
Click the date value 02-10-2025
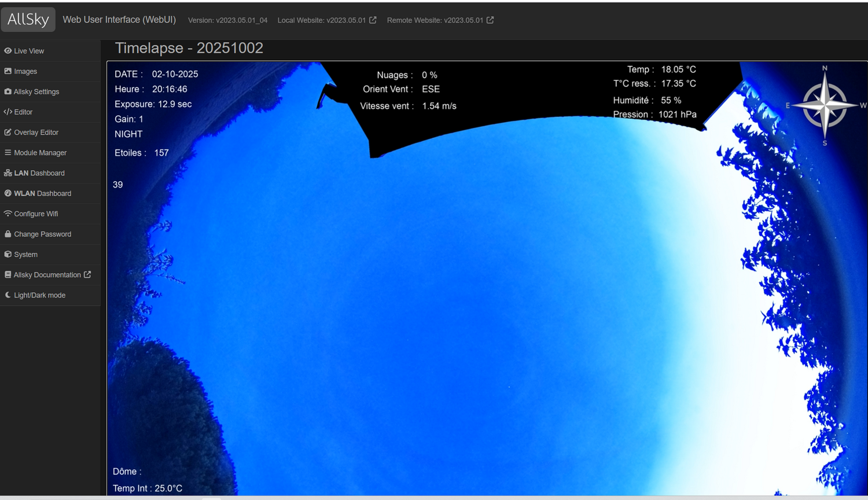point(175,74)
